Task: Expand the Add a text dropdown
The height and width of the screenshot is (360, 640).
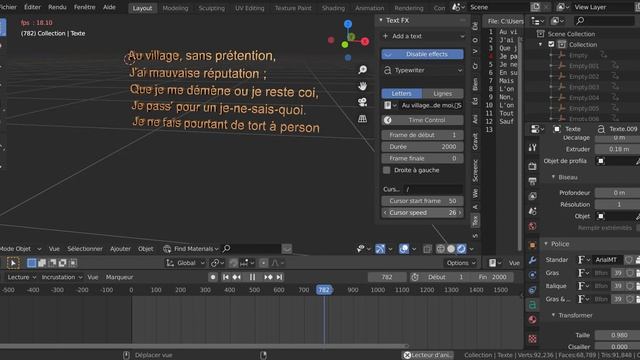Action: tap(422, 36)
